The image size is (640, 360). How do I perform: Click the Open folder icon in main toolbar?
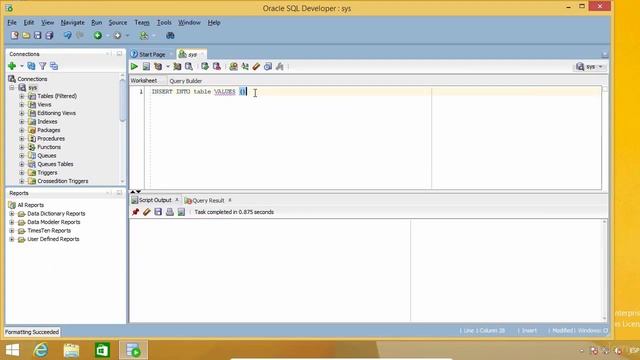coord(26,36)
